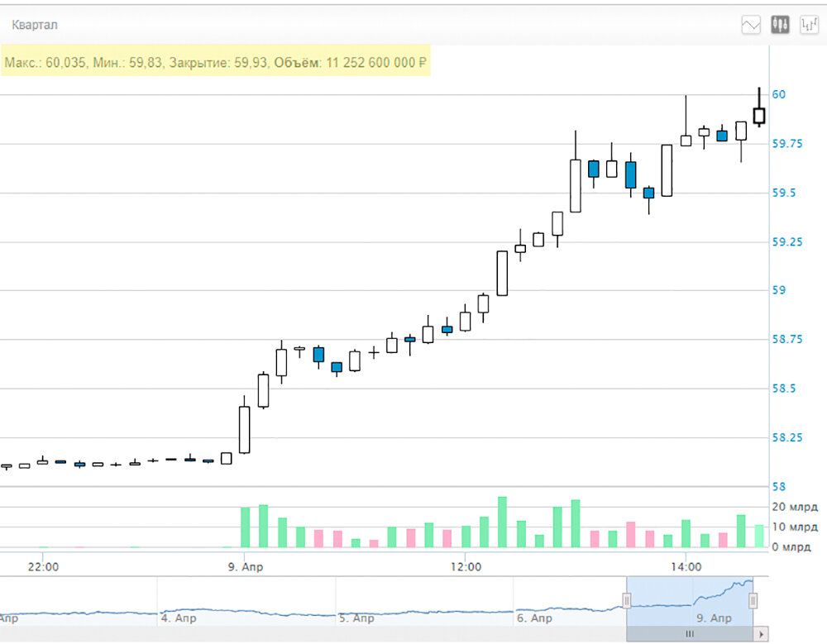Select OHLC bar chart type icon

tap(809, 25)
